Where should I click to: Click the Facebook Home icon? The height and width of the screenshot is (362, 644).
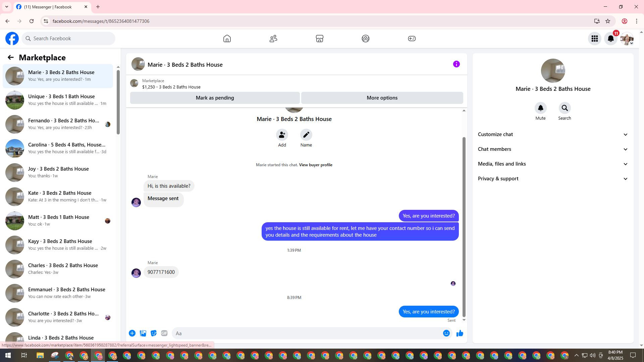pyautogui.click(x=227, y=39)
